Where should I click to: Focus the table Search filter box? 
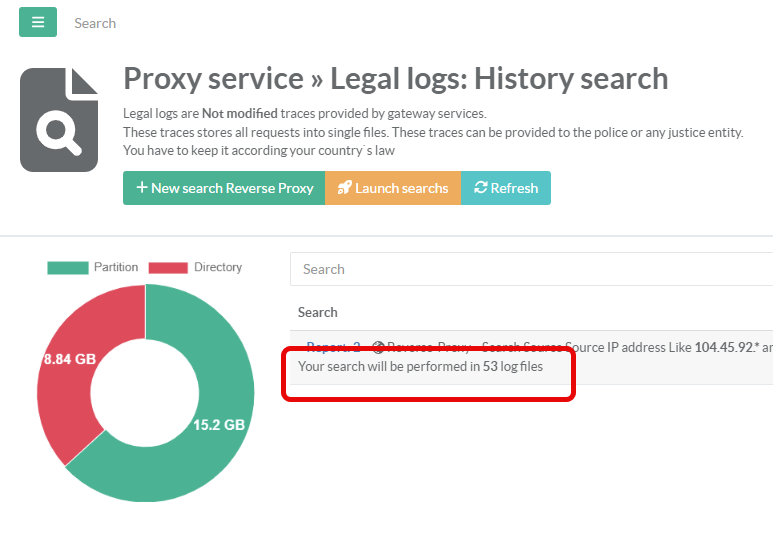[x=530, y=269]
